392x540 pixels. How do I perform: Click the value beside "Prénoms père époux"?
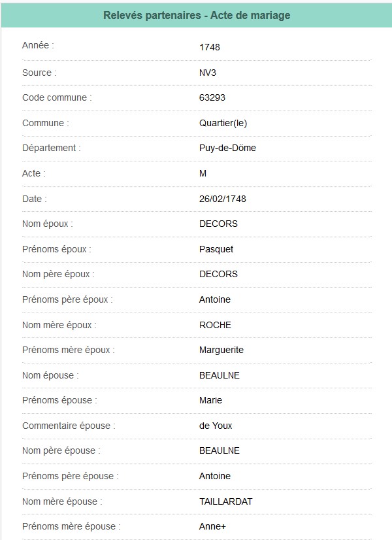(x=215, y=299)
